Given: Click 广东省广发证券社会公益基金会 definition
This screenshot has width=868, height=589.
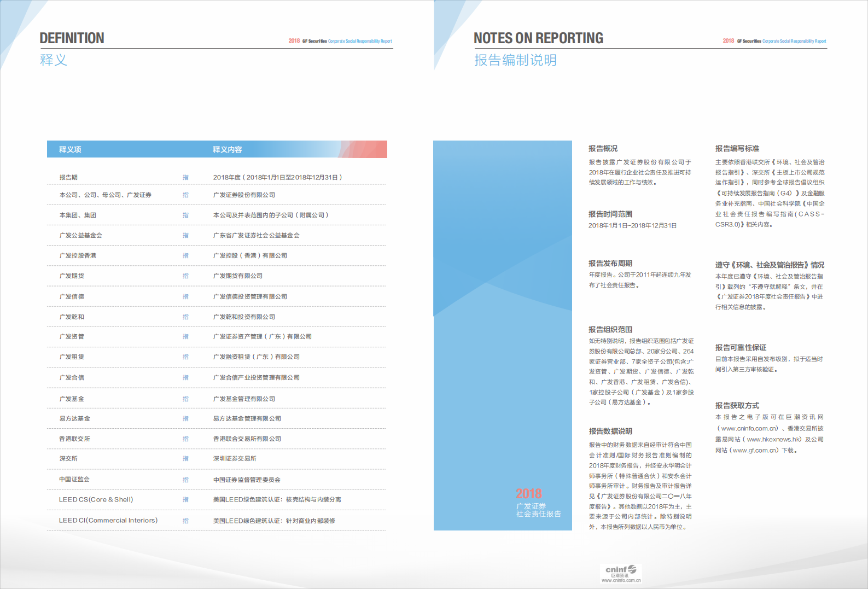Looking at the screenshot, I should pos(256,235).
